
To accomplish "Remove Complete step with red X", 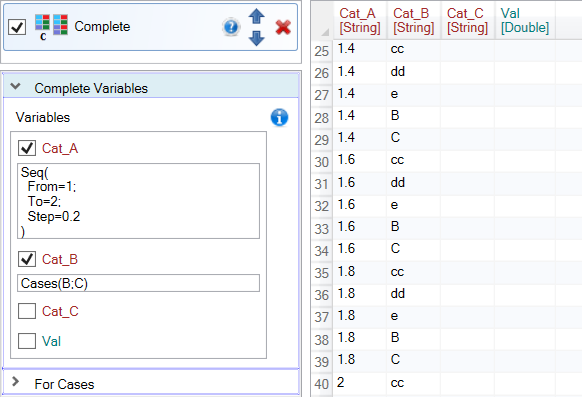I will coord(283,27).
